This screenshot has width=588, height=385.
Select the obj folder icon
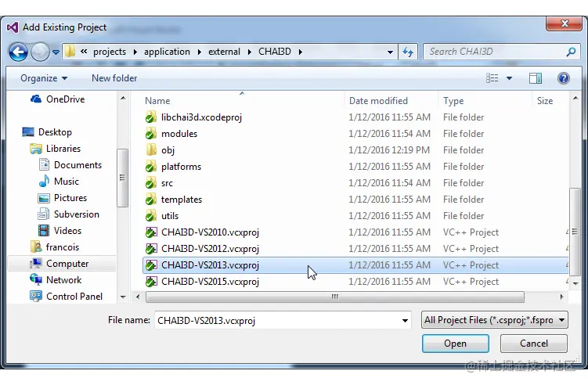(x=151, y=150)
